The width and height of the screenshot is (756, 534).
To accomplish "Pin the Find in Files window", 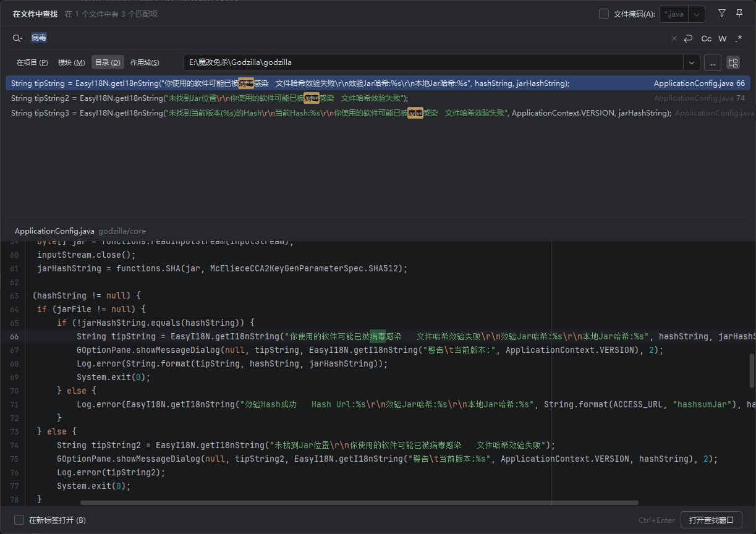I will tap(739, 14).
